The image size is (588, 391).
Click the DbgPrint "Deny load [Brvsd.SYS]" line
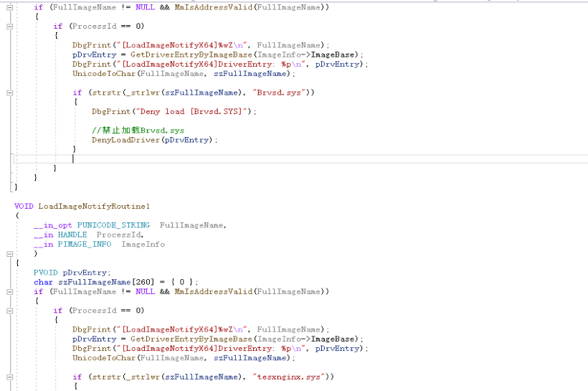click(x=174, y=111)
